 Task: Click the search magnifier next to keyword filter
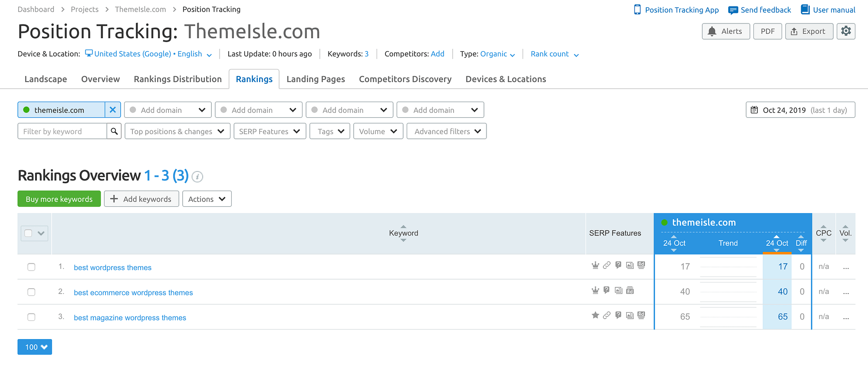[x=114, y=131]
